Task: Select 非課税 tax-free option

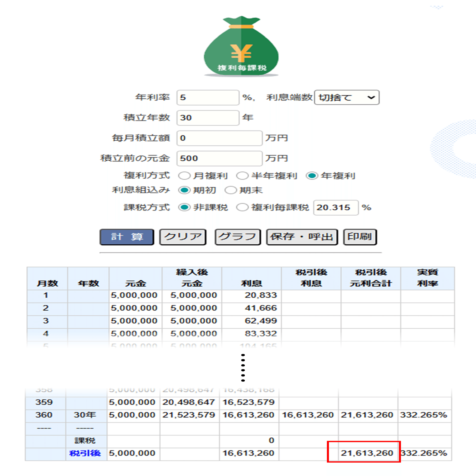Action: [184, 207]
